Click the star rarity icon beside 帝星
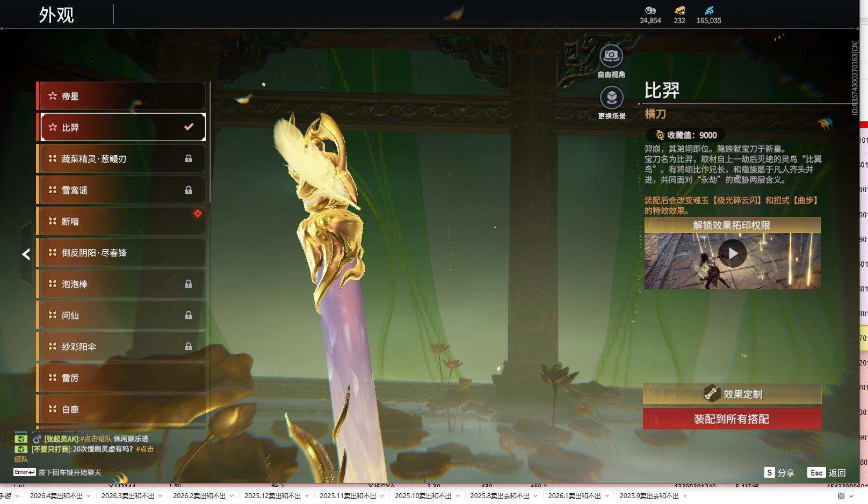The width and height of the screenshot is (868, 504). (x=53, y=96)
